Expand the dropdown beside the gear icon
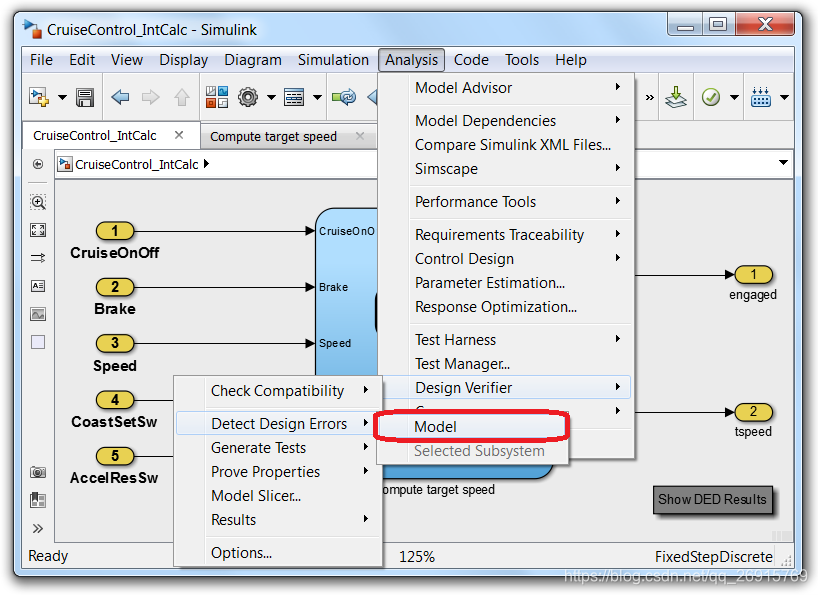 [271, 97]
